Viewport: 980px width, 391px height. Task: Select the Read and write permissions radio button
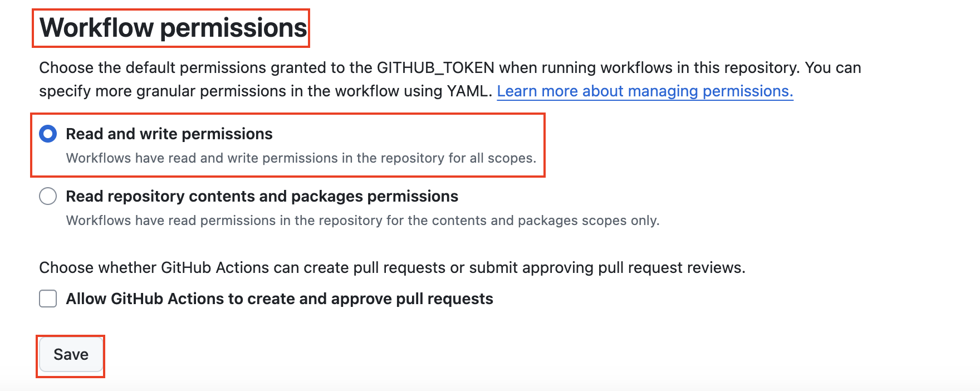pyautogui.click(x=48, y=134)
